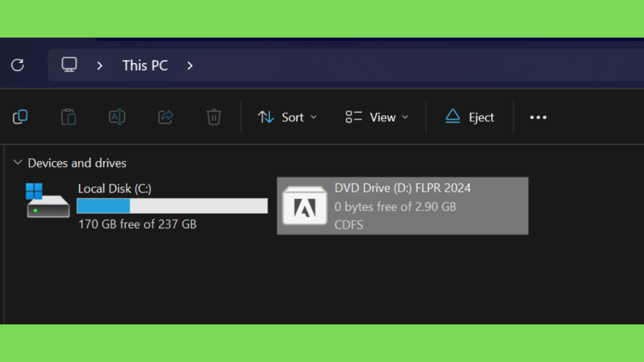The height and width of the screenshot is (362, 644).
Task: Open the See more three-dots menu
Action: (x=538, y=118)
